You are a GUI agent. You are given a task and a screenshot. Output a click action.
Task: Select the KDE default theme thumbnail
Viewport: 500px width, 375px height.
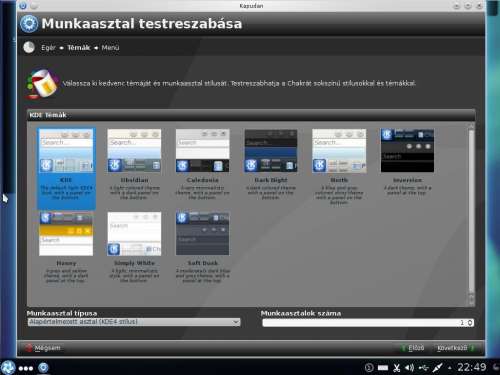(66, 151)
